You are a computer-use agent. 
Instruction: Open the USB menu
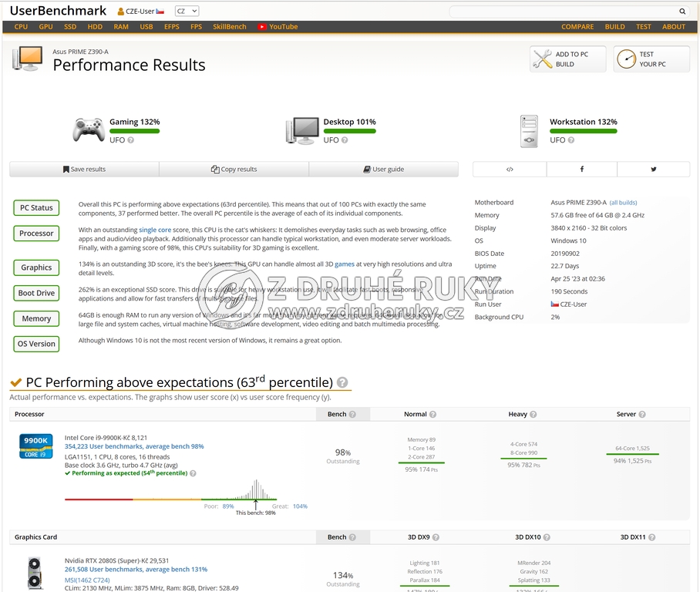[146, 27]
